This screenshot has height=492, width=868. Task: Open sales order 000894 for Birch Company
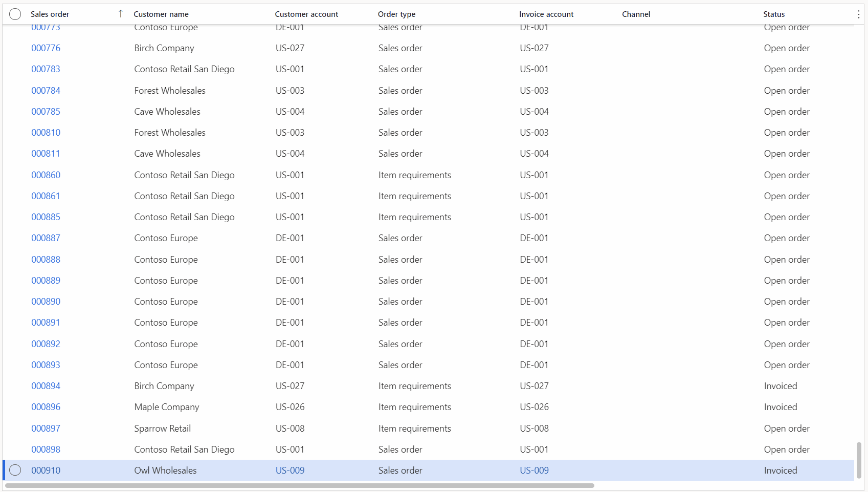click(46, 386)
